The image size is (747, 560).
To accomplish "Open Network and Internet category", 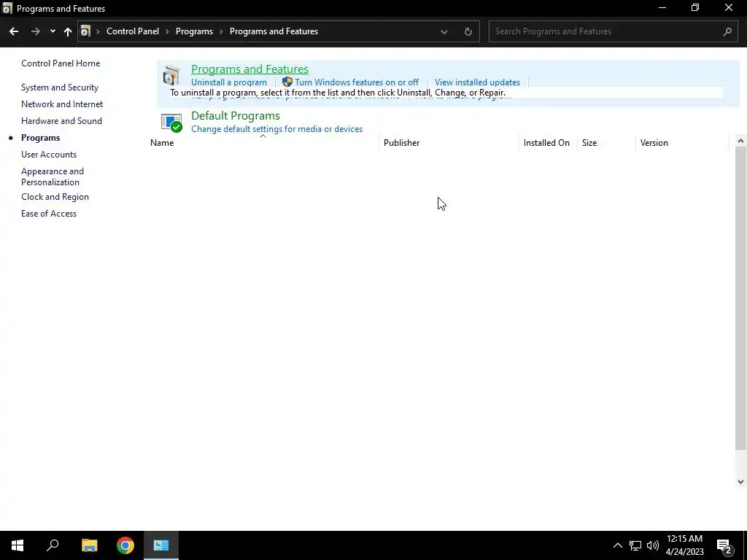I will click(62, 104).
